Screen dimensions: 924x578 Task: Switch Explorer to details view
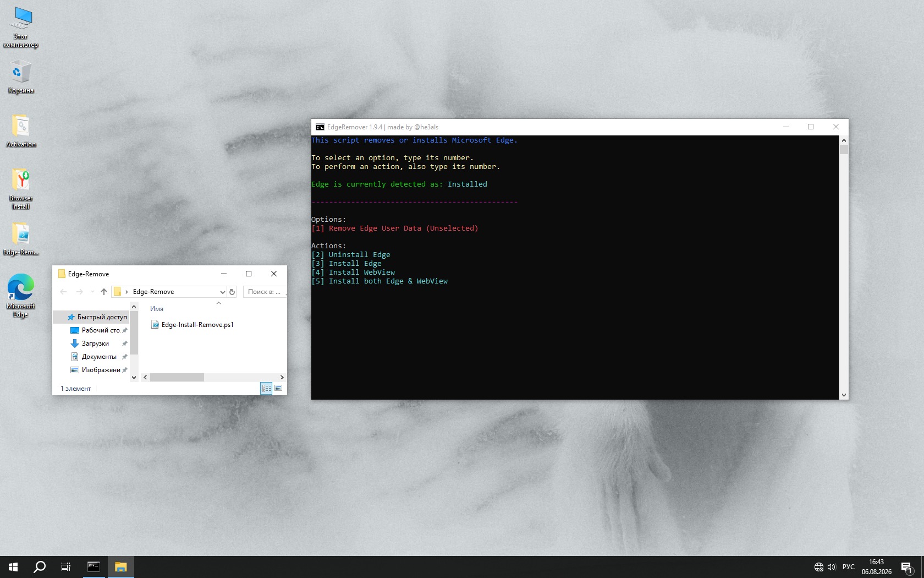click(266, 389)
